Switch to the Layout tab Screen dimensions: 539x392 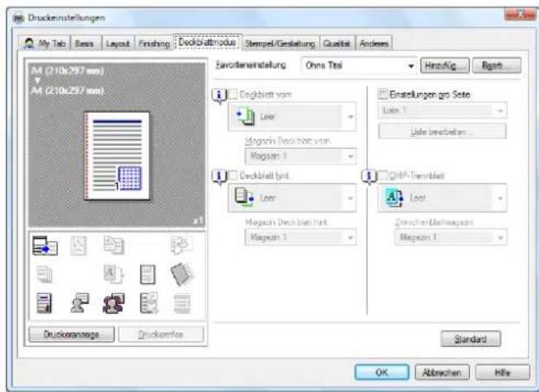118,44
